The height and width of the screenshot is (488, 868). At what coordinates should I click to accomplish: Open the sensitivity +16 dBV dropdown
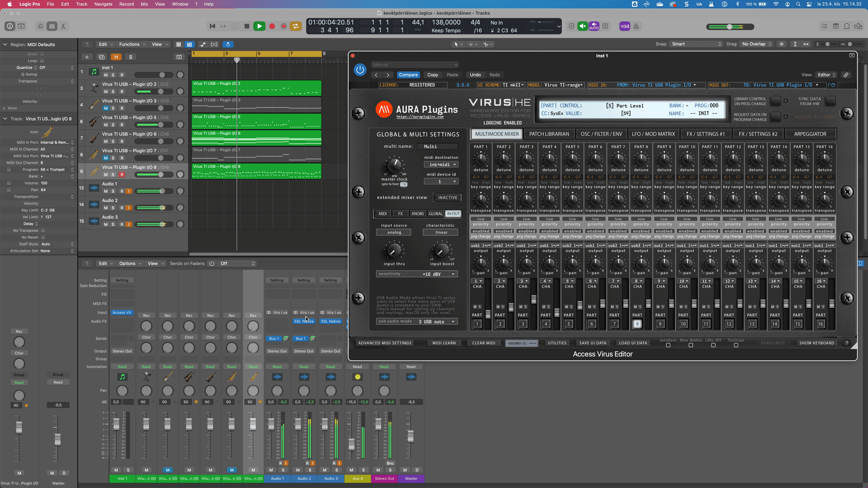(417, 274)
